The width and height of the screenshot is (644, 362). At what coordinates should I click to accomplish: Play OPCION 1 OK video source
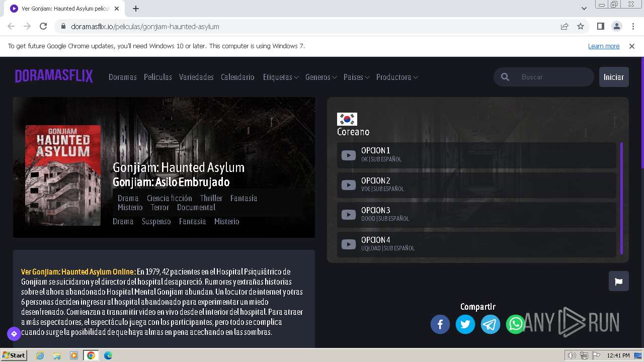pos(476,155)
